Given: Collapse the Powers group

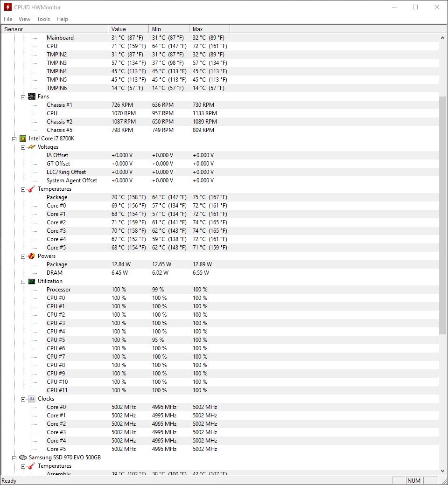Looking at the screenshot, I should 23,257.
